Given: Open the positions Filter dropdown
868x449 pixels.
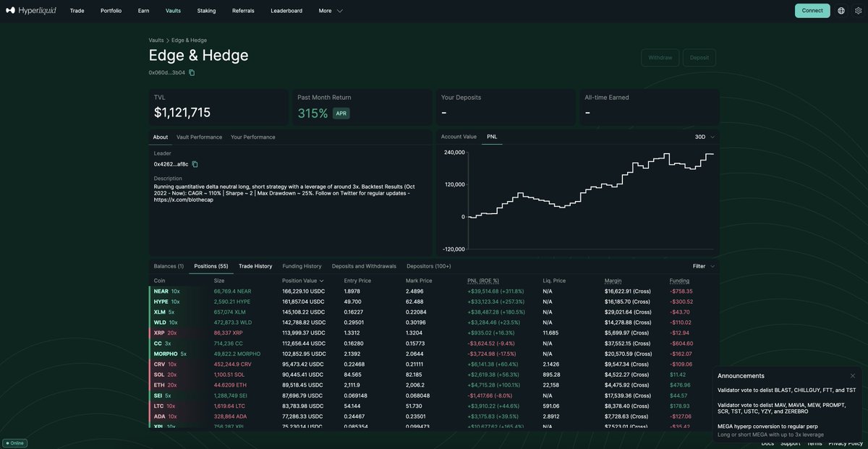Looking at the screenshot, I should [x=703, y=266].
